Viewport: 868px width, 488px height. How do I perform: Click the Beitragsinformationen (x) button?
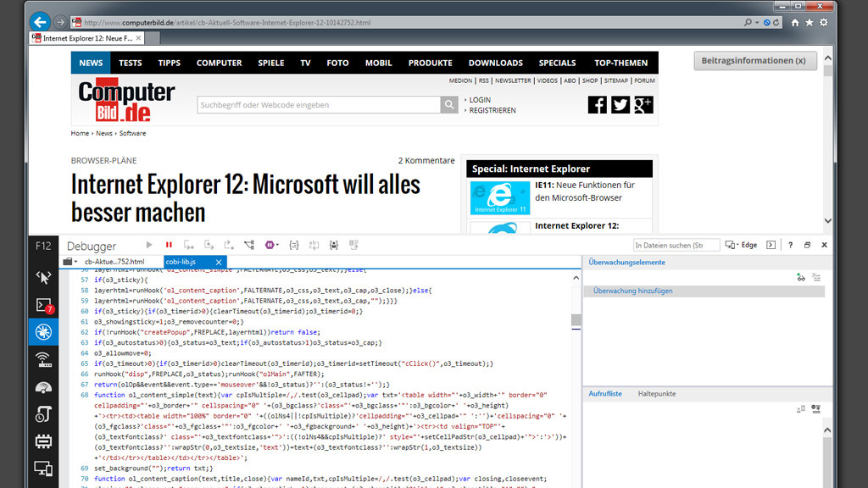pos(755,61)
